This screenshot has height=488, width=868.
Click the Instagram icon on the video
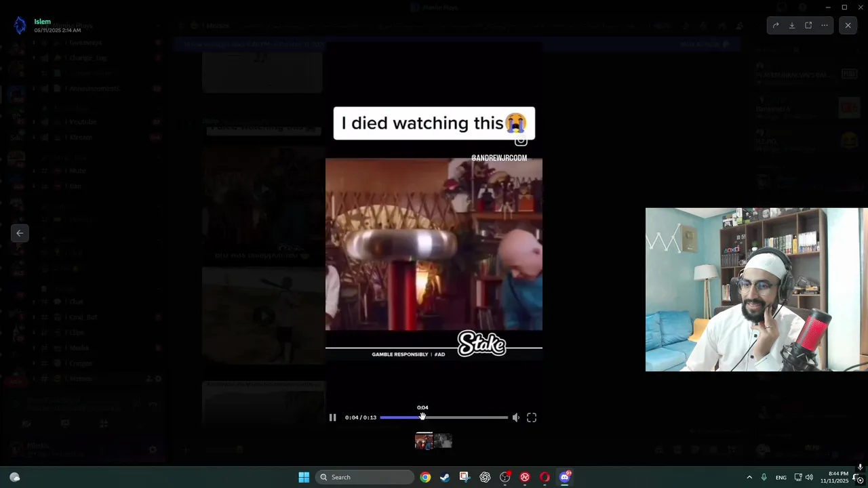point(521,141)
